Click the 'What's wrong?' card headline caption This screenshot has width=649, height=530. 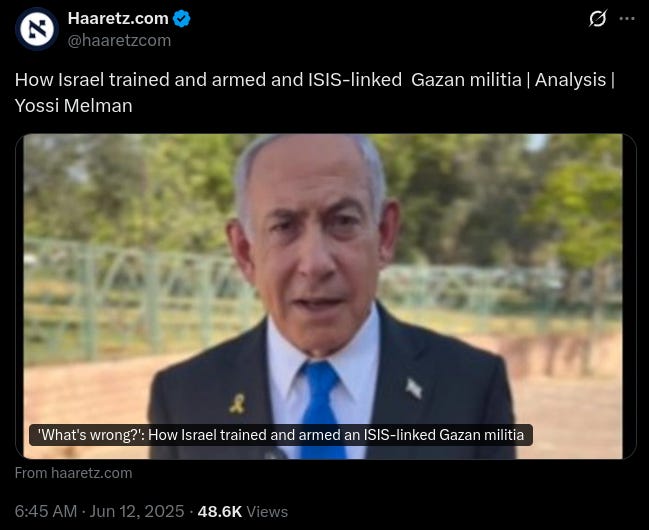coord(281,435)
